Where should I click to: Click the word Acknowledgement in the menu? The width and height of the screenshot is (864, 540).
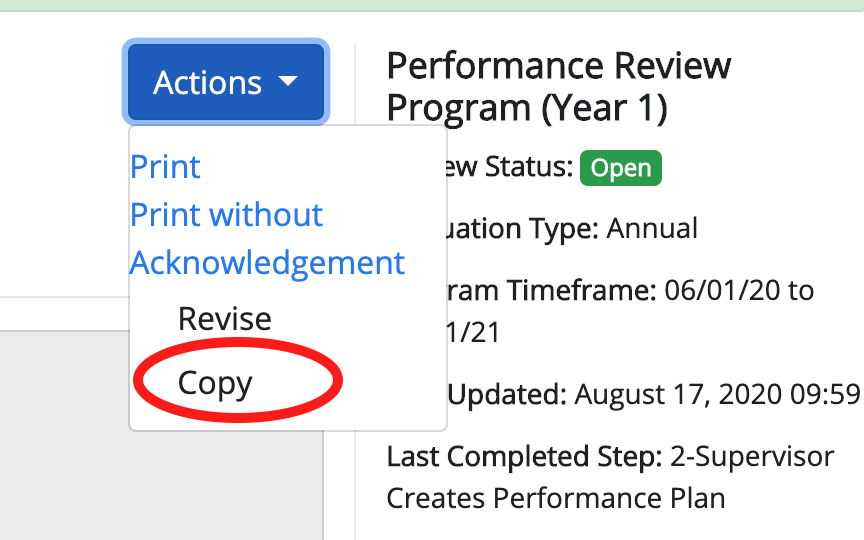pyautogui.click(x=267, y=263)
